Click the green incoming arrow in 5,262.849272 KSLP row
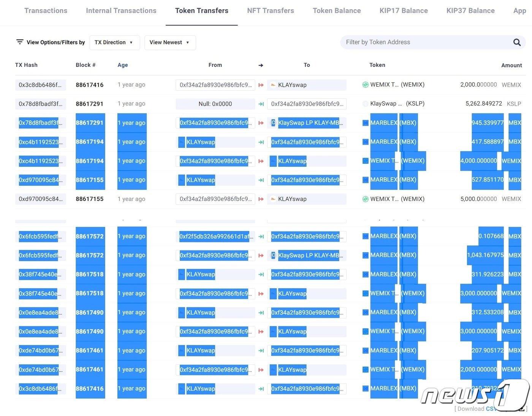This screenshot has width=532, height=416. pos(261,104)
